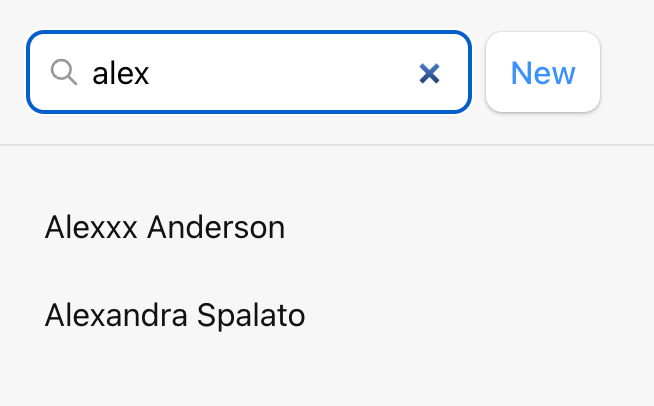The image size is (654, 406).
Task: Remove the "alex" query using the clear button
Action: (429, 73)
